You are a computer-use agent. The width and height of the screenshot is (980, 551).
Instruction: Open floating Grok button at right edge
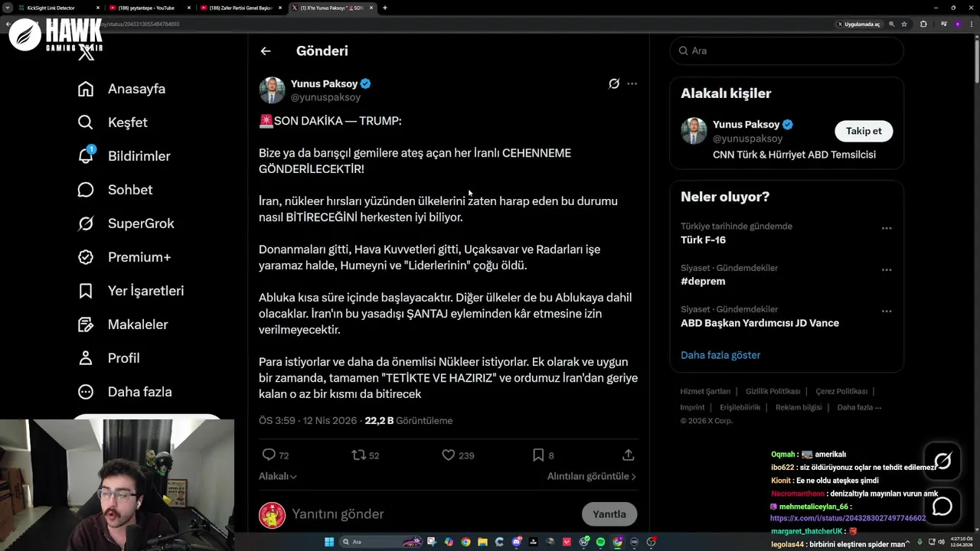click(942, 461)
